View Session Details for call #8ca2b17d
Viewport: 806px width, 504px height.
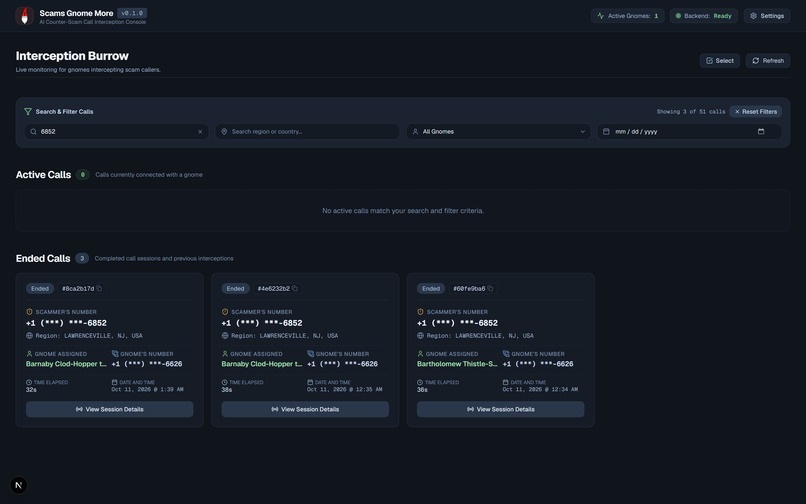pos(109,409)
